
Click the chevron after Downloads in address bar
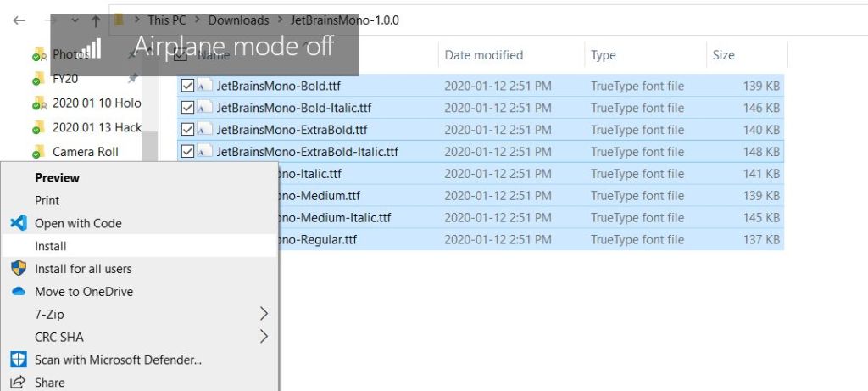(281, 20)
